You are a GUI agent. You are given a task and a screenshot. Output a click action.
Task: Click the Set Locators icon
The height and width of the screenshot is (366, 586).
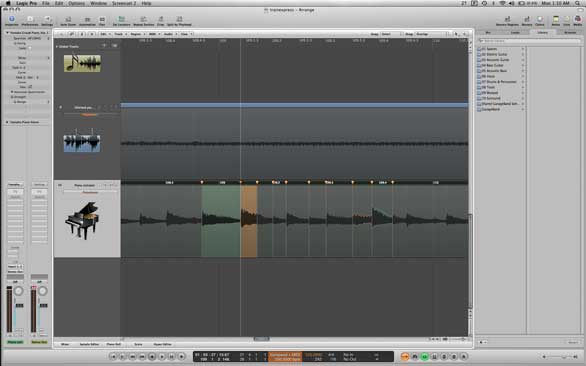[x=121, y=21]
